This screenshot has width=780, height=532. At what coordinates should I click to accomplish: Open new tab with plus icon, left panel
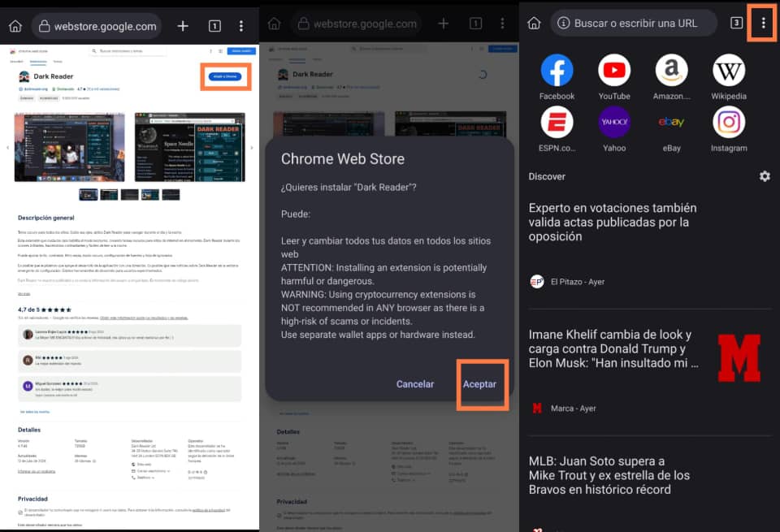(183, 26)
